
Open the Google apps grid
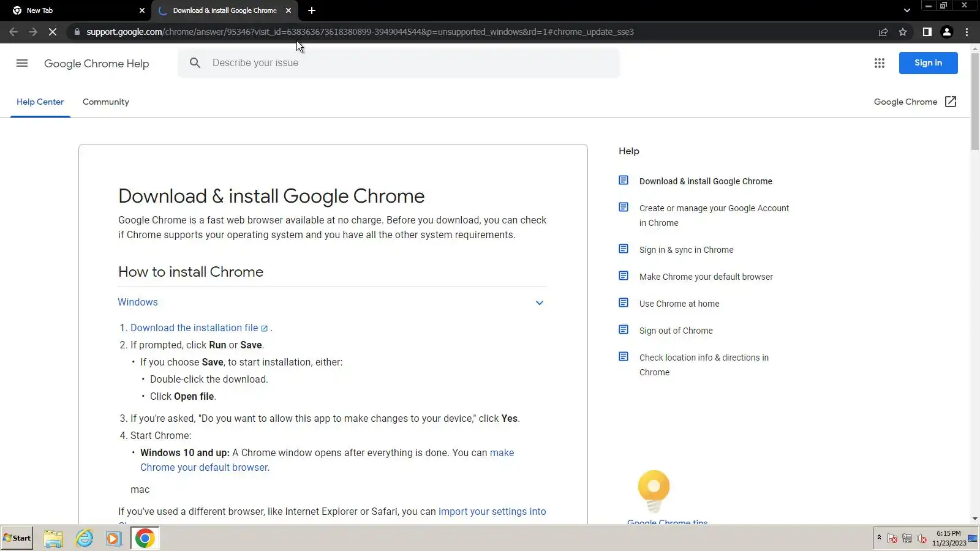click(x=880, y=63)
